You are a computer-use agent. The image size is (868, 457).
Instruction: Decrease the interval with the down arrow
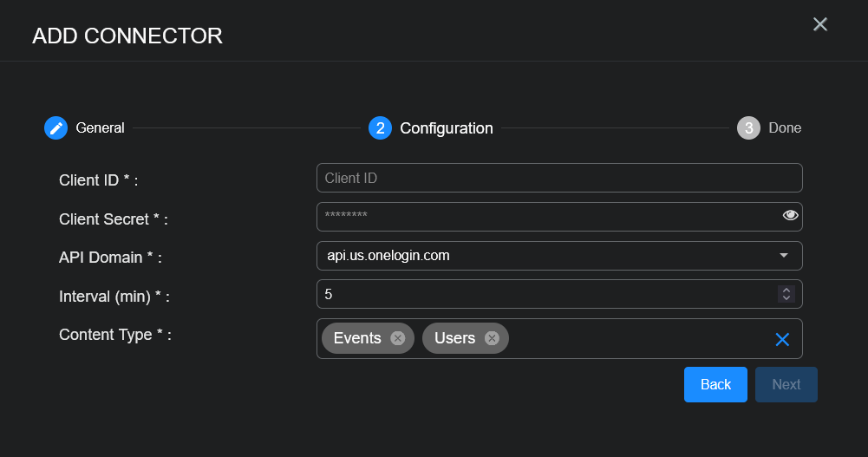pyautogui.click(x=786, y=298)
